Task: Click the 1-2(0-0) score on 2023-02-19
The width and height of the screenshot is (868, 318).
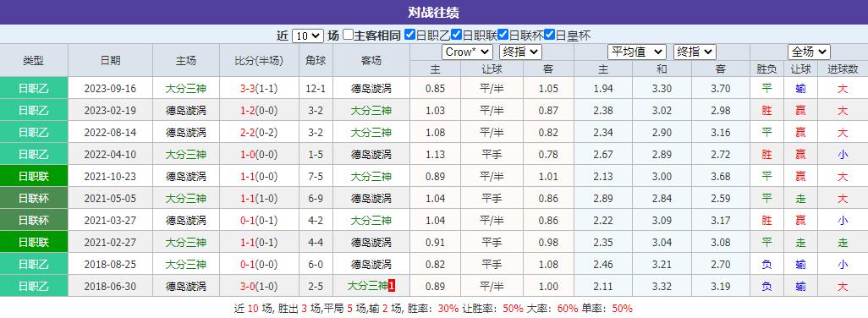Action: coord(259,111)
